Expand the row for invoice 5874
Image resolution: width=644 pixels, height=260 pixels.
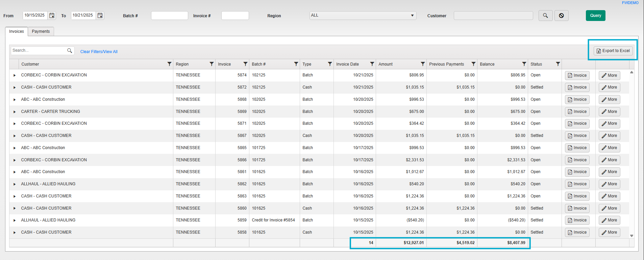click(x=15, y=75)
